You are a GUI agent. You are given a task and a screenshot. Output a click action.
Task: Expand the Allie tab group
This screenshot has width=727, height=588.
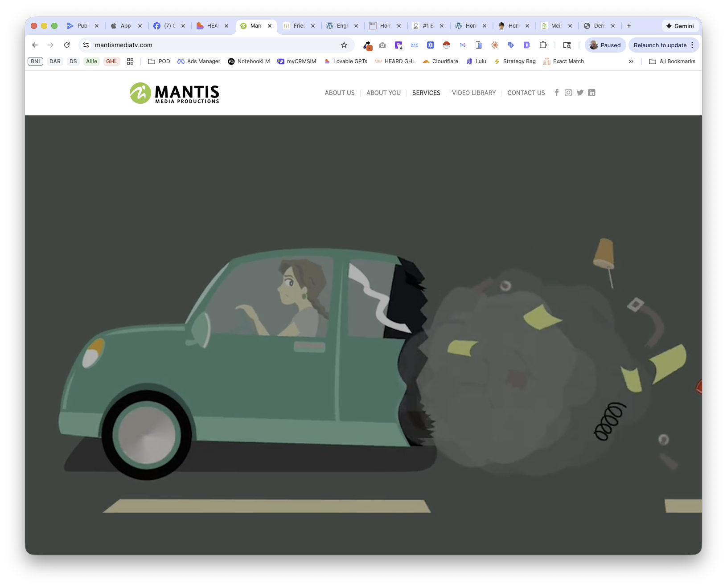click(91, 61)
